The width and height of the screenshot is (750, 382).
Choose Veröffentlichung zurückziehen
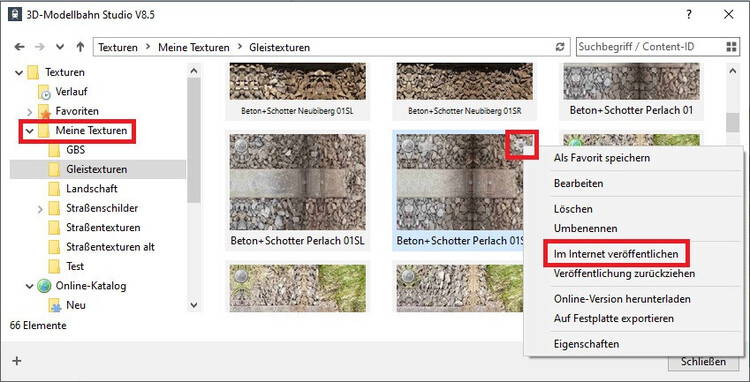pyautogui.click(x=624, y=273)
